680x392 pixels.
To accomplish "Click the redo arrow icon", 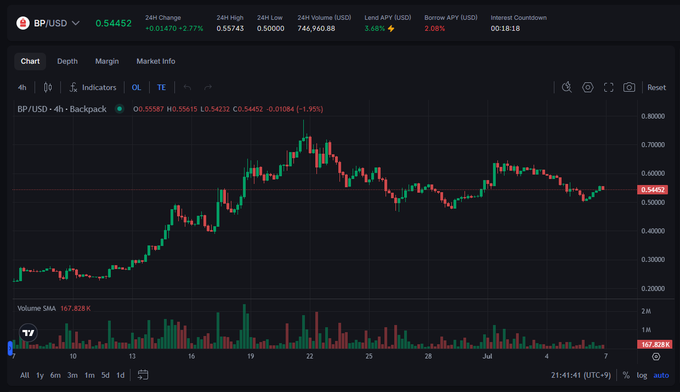I will tap(208, 88).
